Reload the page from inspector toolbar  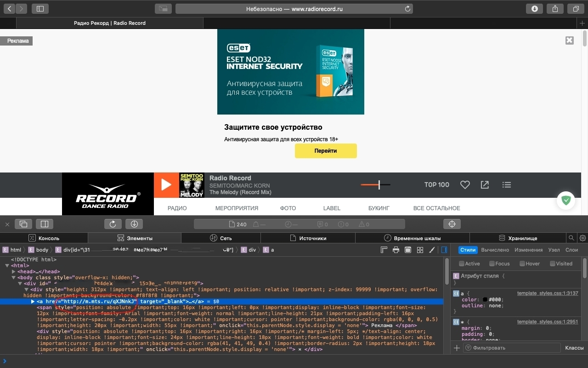113,224
